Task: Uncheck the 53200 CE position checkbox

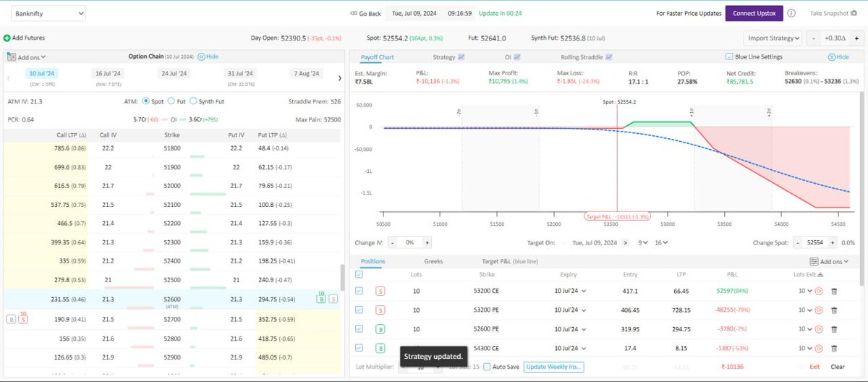Action: click(x=359, y=291)
